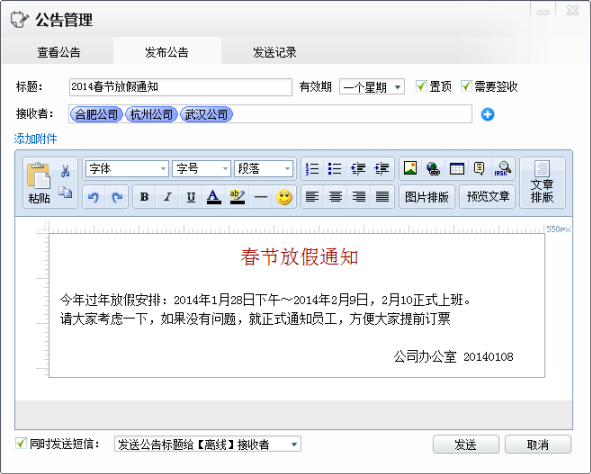Open the 发送记录 tab

tap(274, 52)
